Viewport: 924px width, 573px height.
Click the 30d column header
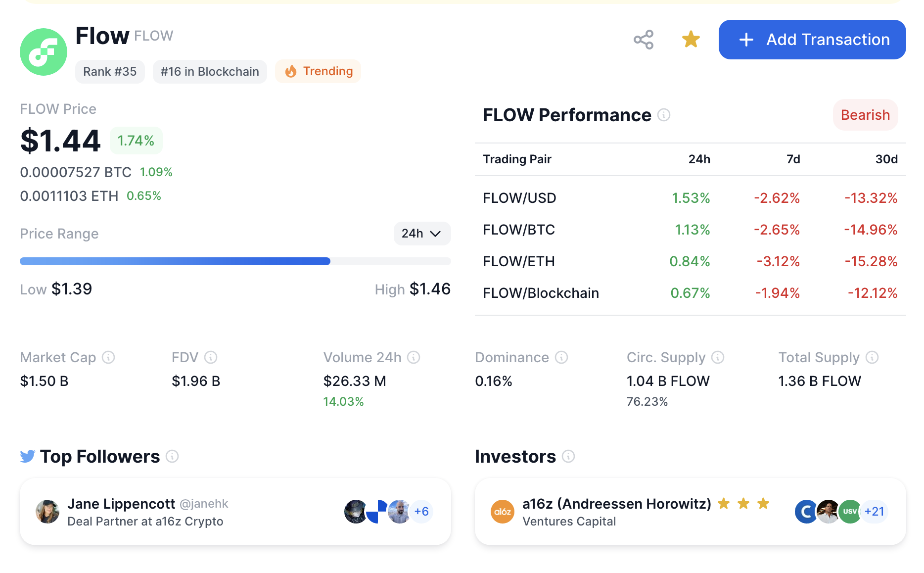[886, 159]
